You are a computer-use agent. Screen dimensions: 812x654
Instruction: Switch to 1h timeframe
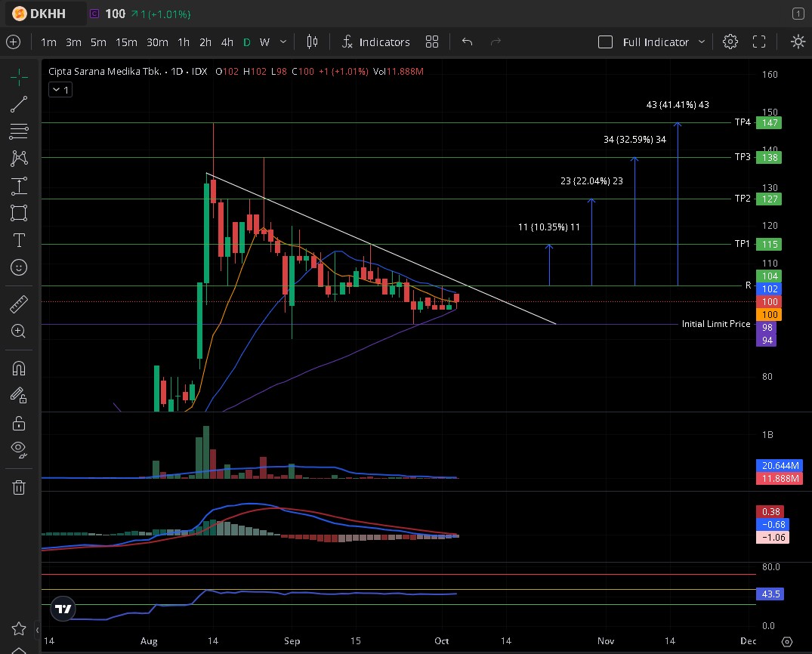(184, 42)
